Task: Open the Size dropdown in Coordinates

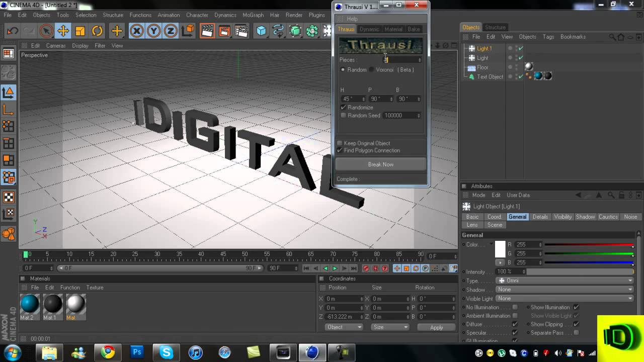Action: [390, 327]
